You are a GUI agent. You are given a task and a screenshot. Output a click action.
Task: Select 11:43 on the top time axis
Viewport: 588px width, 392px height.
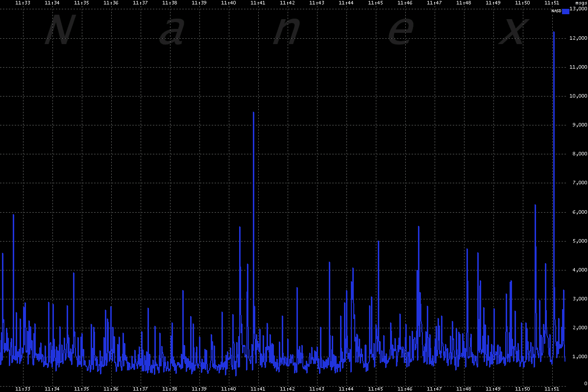pyautogui.click(x=317, y=3)
